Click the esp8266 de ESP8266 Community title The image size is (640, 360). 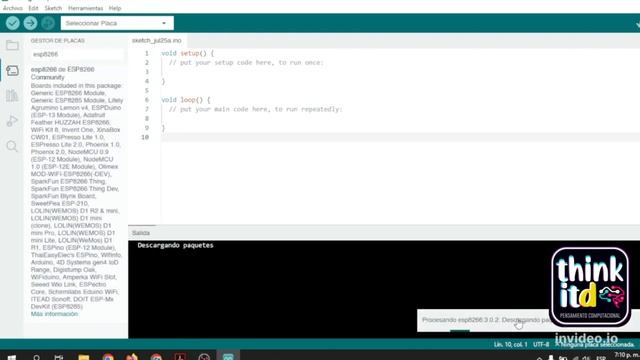(62, 73)
